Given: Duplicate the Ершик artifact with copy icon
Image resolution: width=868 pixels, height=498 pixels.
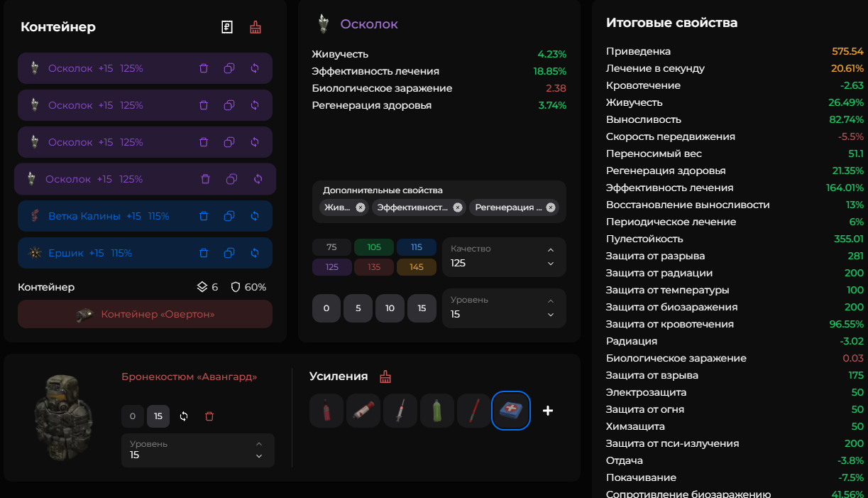Looking at the screenshot, I should (x=229, y=253).
